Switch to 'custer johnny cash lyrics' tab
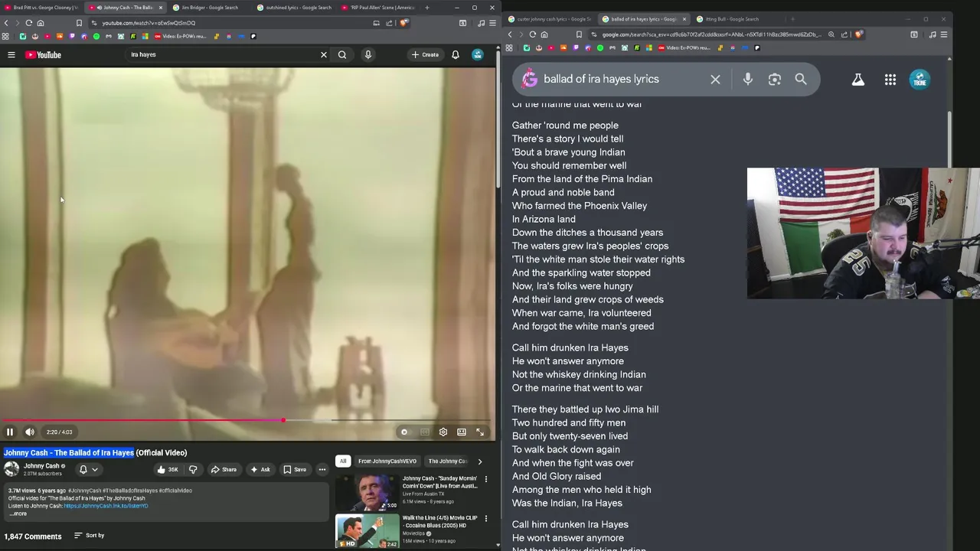Screen dimensions: 980x551 [550, 19]
